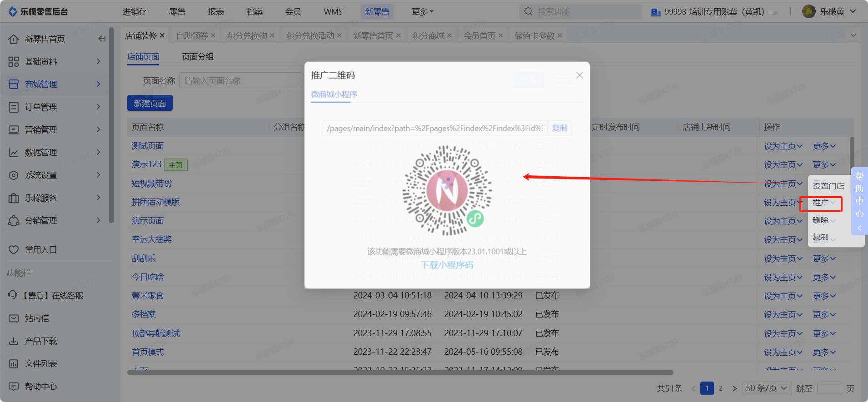Open 更多 dropdown for 测试页面 row

click(x=824, y=146)
